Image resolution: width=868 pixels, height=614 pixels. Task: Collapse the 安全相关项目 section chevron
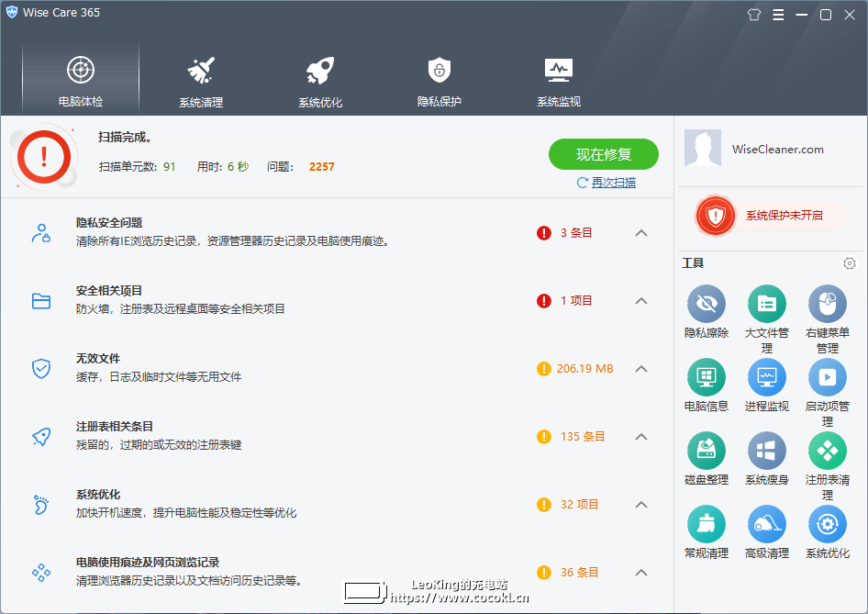click(x=641, y=301)
